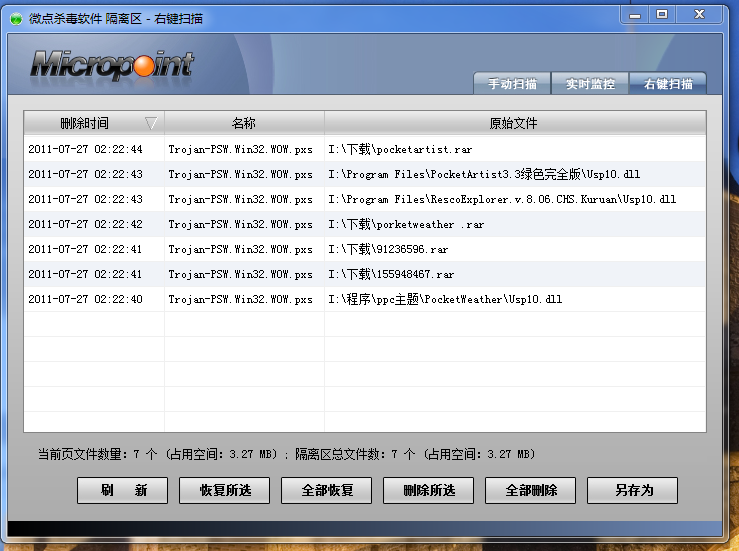This screenshot has height=551, width=739.
Task: Delete everything with 全部删除 button
Action: click(x=531, y=490)
